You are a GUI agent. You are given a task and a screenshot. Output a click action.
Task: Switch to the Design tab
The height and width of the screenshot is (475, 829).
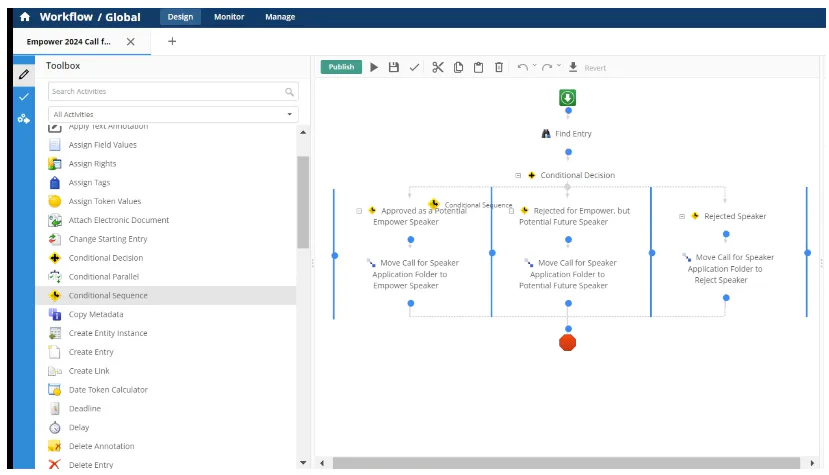click(x=180, y=17)
